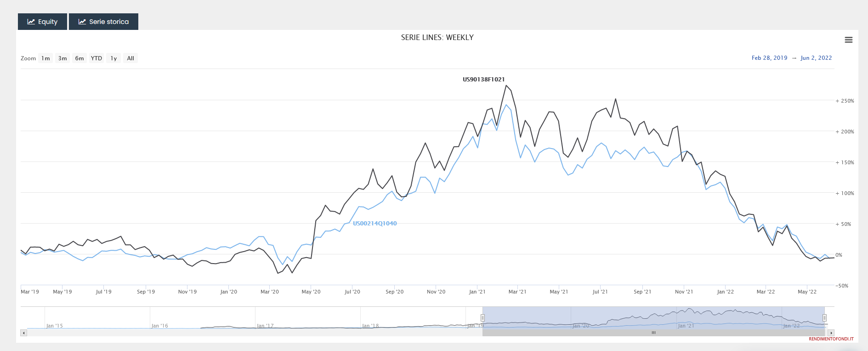The height and width of the screenshot is (351, 868).
Task: Open the Serie storica tab
Action: tap(103, 22)
